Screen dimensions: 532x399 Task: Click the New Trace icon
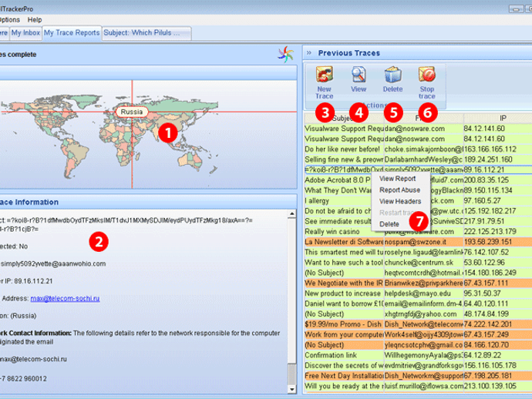click(325, 75)
